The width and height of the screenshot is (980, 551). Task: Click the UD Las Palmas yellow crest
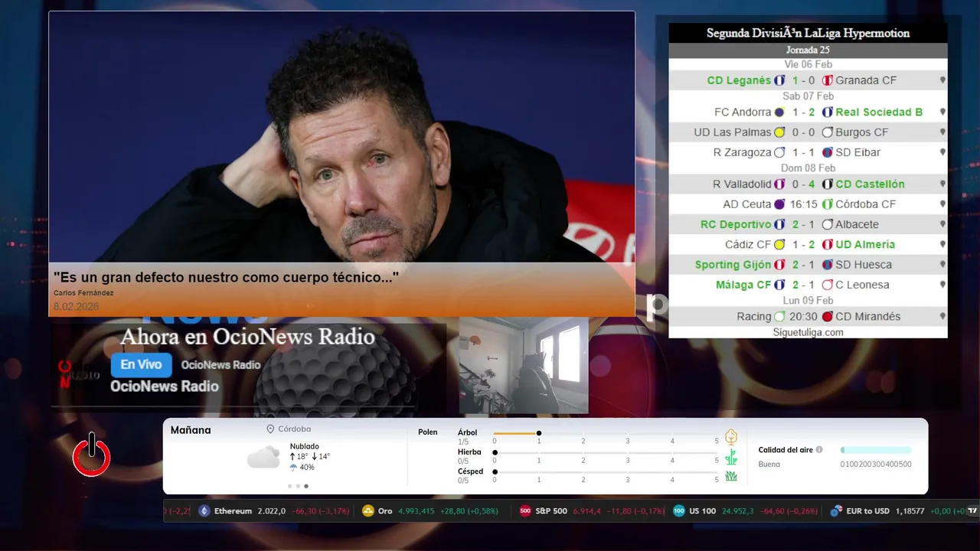779,132
